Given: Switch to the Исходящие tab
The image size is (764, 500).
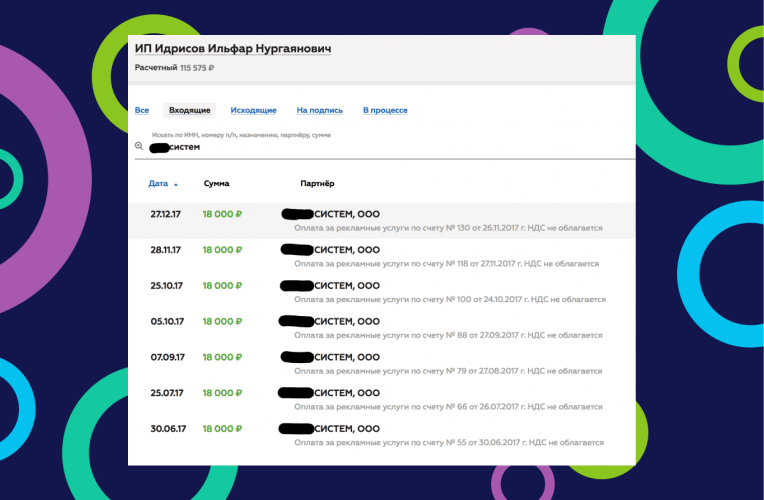Looking at the screenshot, I should coord(253,110).
